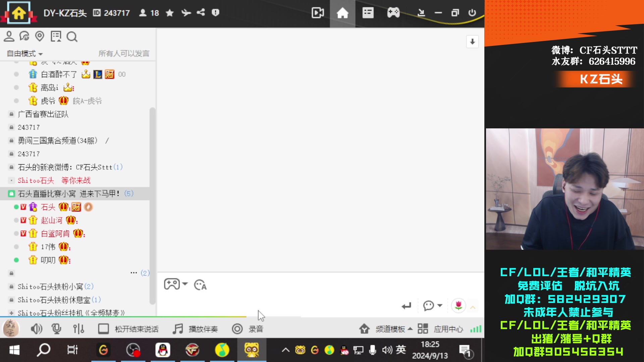Screen dimensions: 644x362
Task: Click the YY channel home logo icon
Action: point(19,13)
